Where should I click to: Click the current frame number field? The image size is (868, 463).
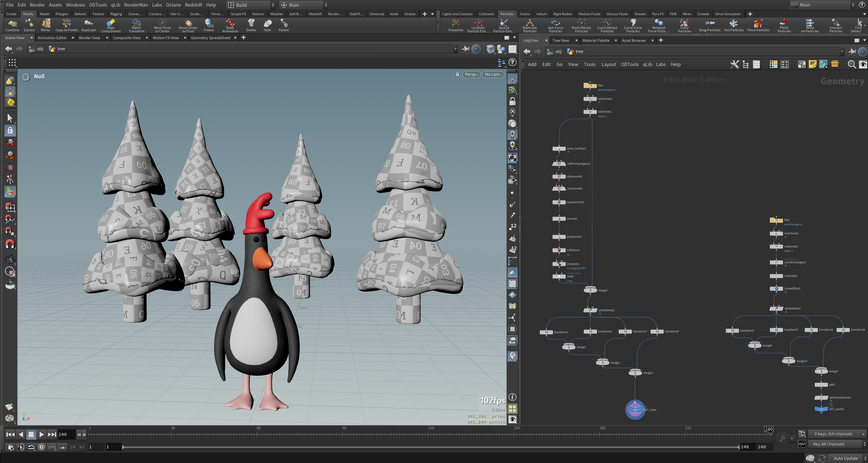click(x=66, y=434)
